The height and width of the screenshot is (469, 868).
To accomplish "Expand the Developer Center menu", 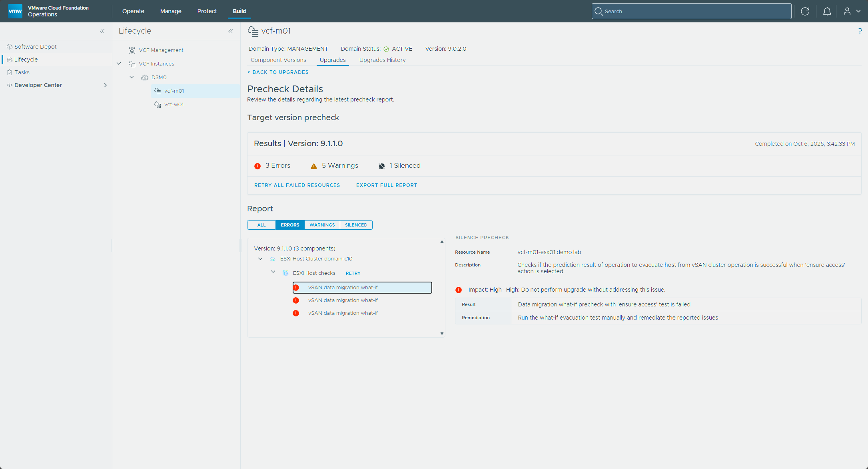I will click(105, 85).
